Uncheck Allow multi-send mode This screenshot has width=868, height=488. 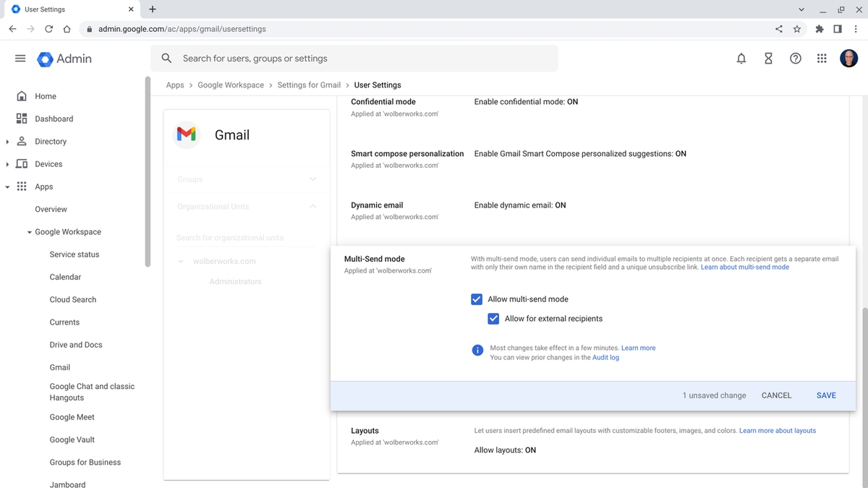point(477,299)
